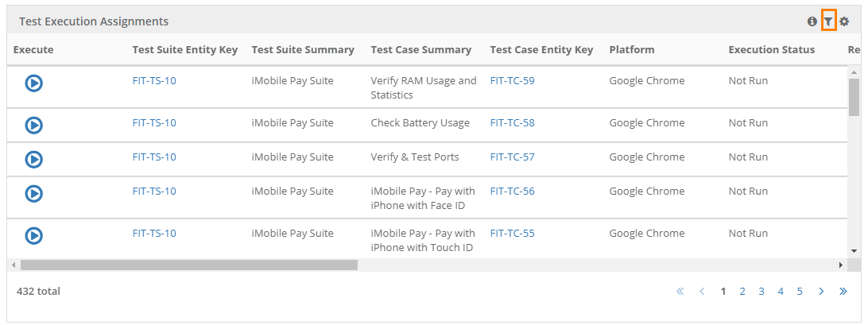Viewport: 868px width, 325px height.
Task: Open page 3 of results
Action: (x=761, y=291)
